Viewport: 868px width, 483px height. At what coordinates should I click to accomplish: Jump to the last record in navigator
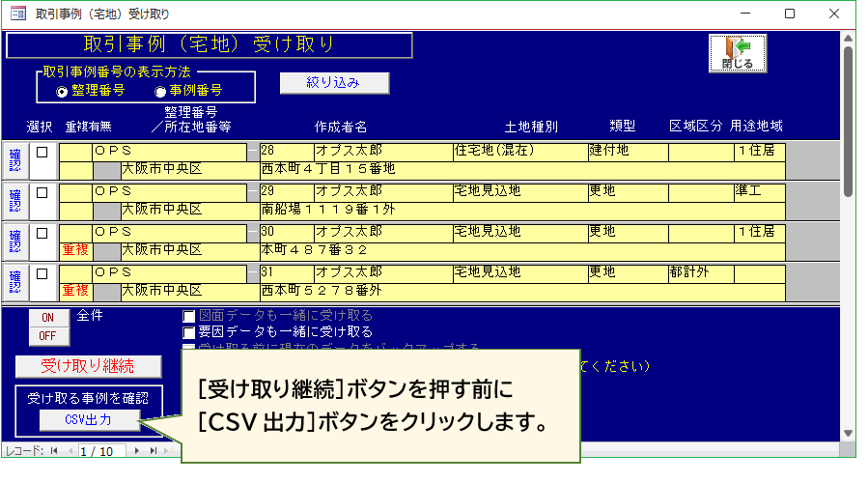click(x=152, y=451)
